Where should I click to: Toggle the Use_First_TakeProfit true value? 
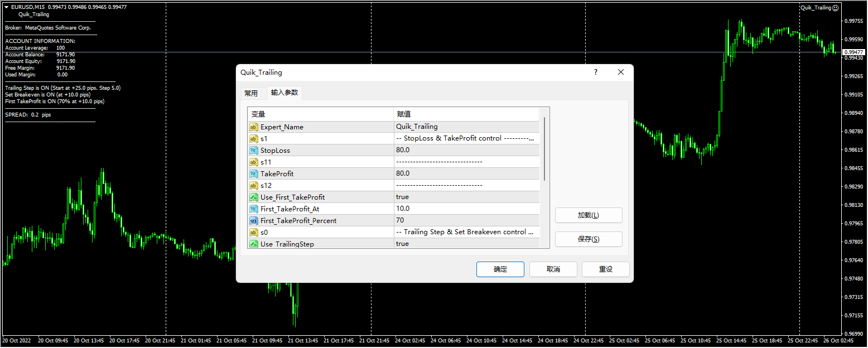(x=402, y=197)
